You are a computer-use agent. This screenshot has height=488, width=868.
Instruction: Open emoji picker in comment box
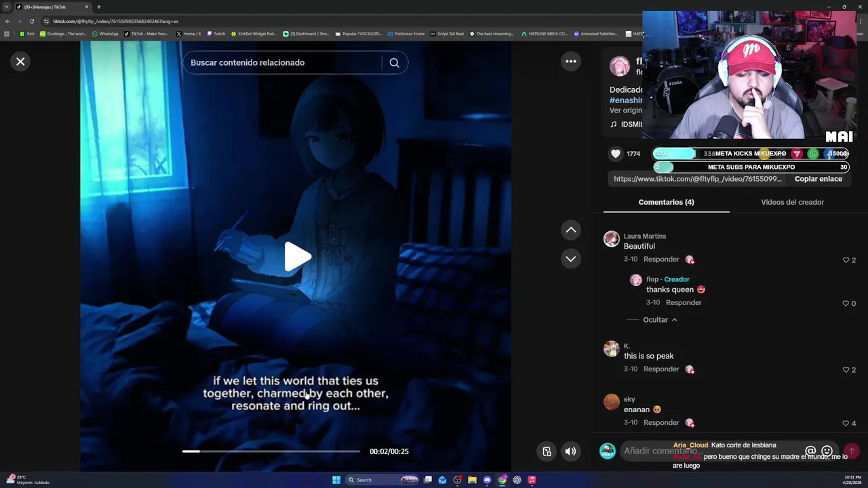(827, 451)
